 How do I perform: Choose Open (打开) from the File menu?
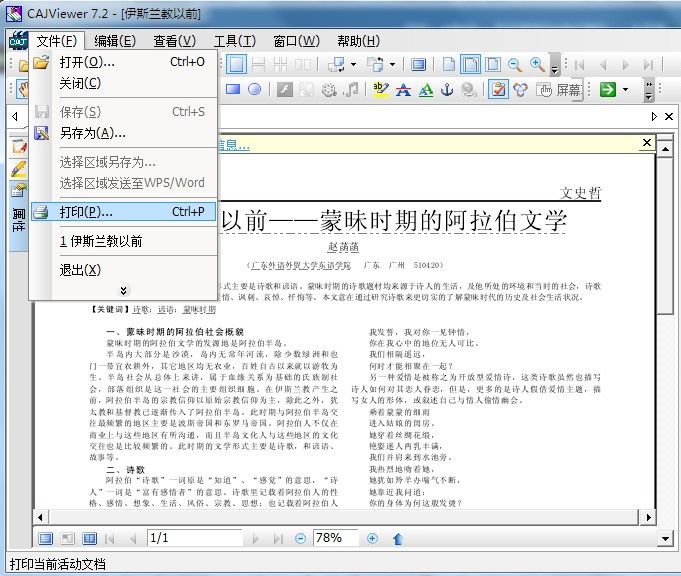click(x=123, y=62)
